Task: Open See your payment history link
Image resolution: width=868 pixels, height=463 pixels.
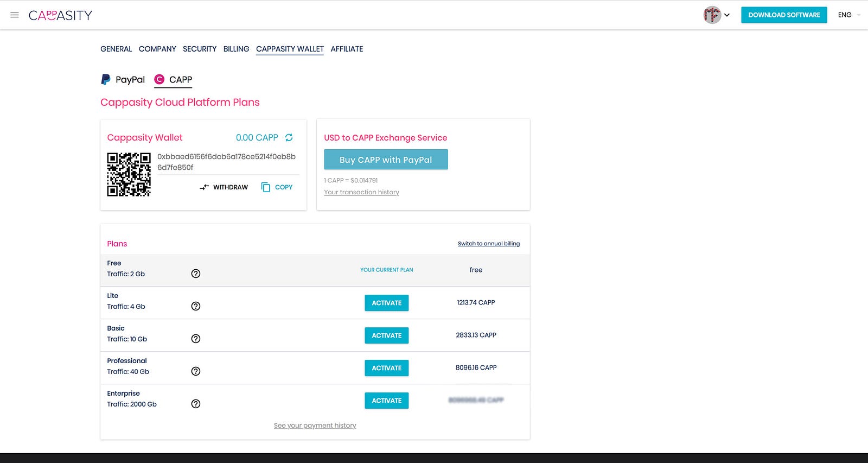Action: pyautogui.click(x=315, y=426)
